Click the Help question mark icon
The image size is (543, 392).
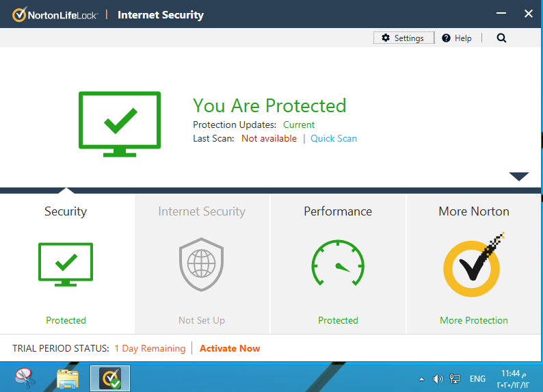coord(446,38)
